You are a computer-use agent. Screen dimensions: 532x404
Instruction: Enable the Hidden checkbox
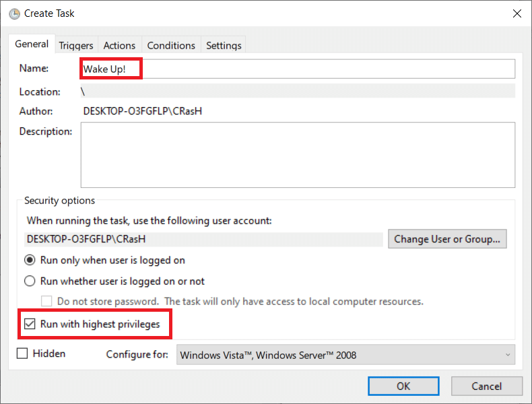click(x=22, y=353)
